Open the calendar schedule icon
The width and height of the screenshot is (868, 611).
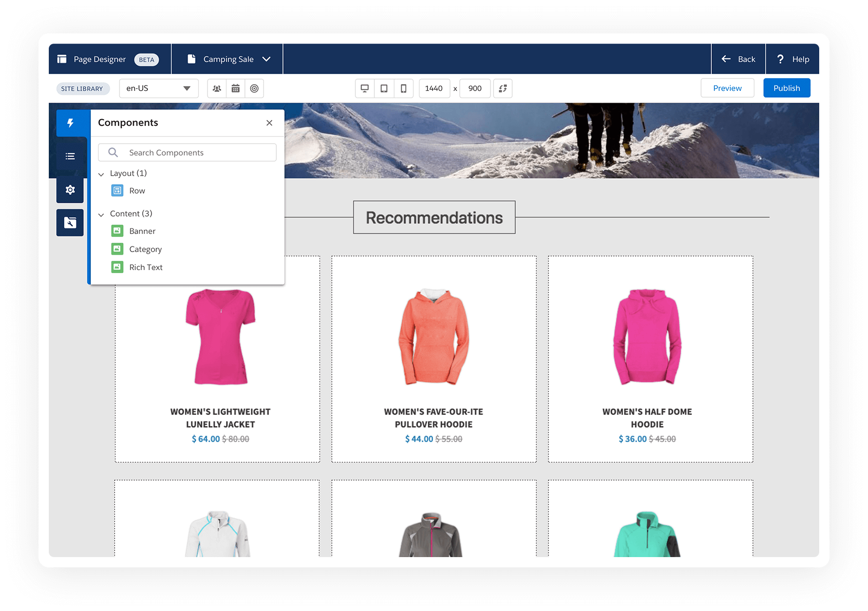[236, 88]
